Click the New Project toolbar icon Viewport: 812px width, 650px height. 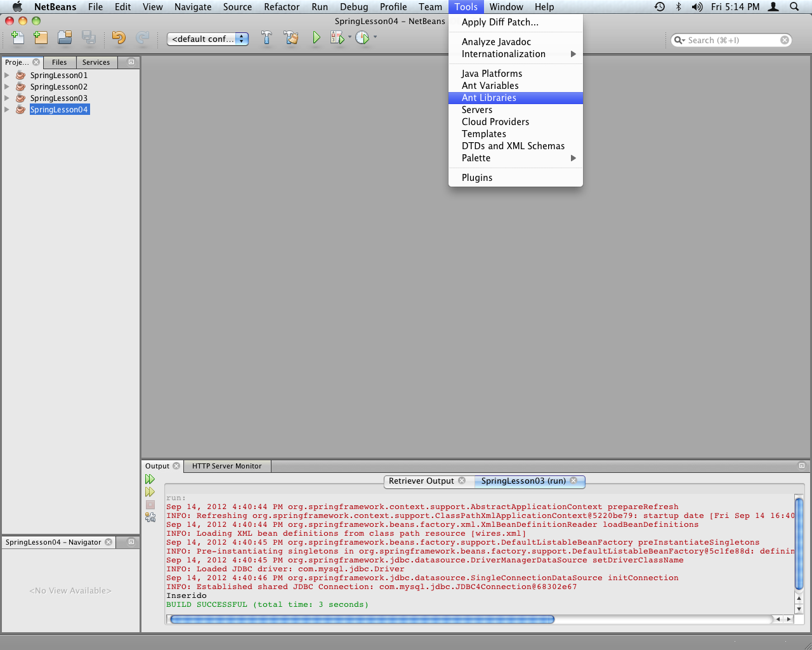[41, 38]
